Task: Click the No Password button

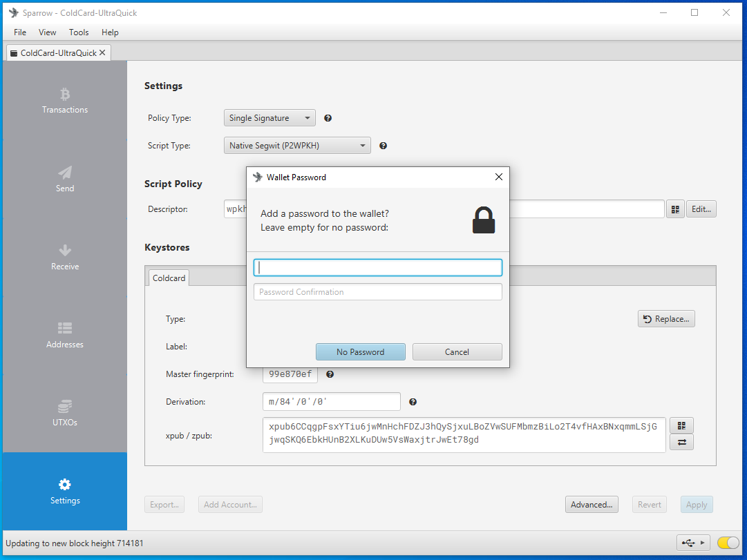Action: point(361,352)
